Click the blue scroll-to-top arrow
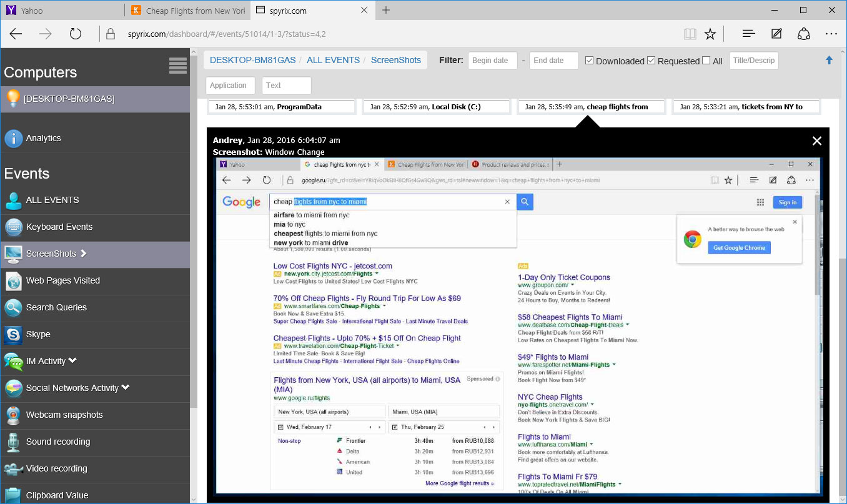847x504 pixels. coord(830,60)
